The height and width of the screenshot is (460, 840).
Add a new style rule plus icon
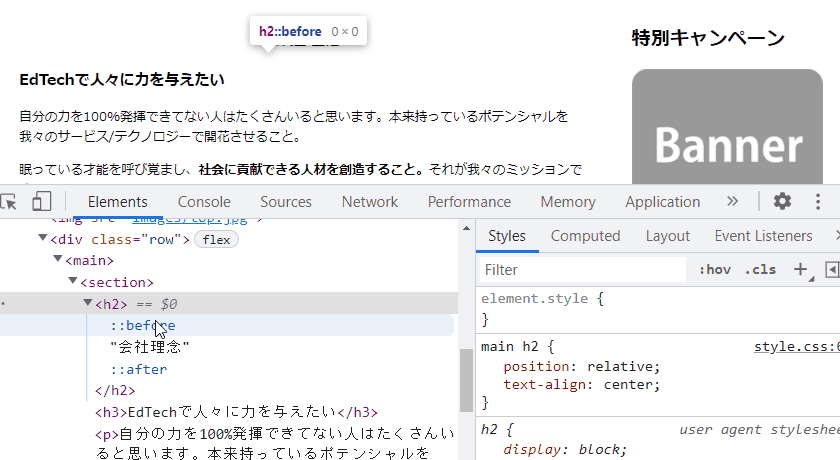(x=800, y=269)
